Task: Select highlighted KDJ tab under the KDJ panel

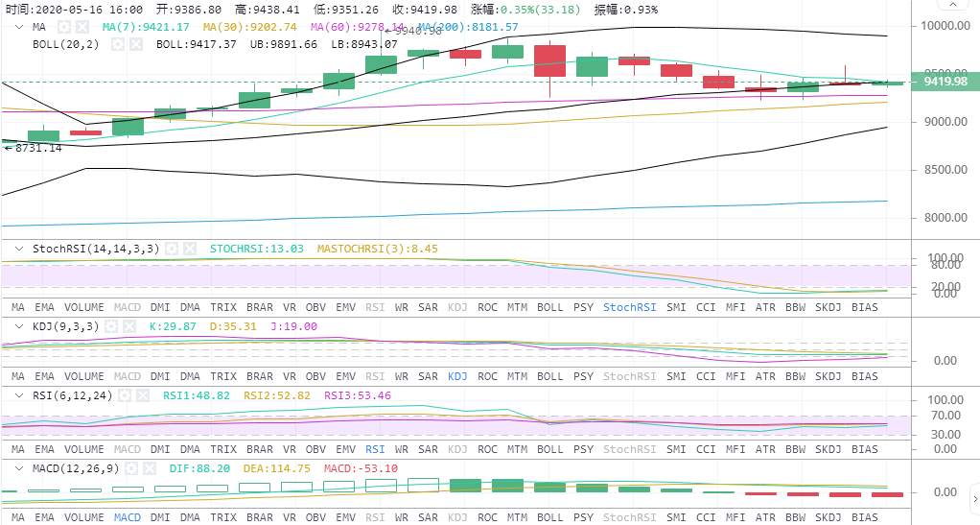Action: (x=457, y=376)
